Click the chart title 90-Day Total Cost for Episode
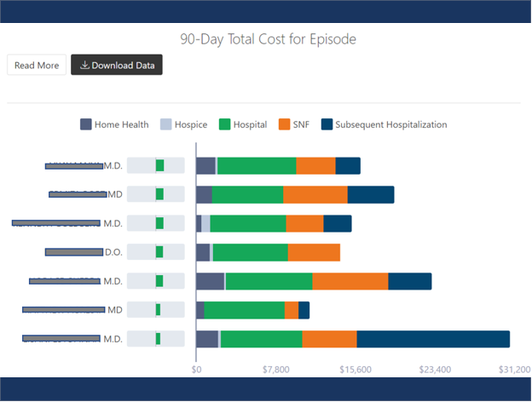 pos(268,39)
